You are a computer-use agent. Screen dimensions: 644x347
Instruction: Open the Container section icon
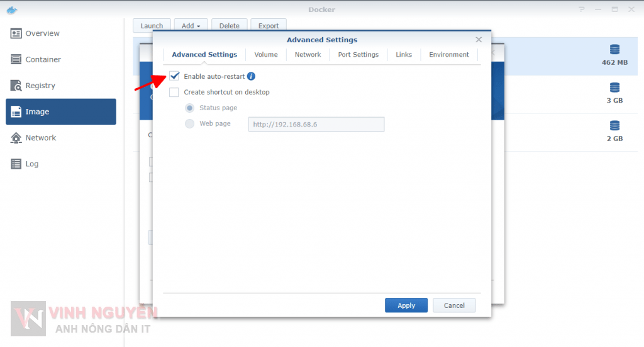(16, 59)
